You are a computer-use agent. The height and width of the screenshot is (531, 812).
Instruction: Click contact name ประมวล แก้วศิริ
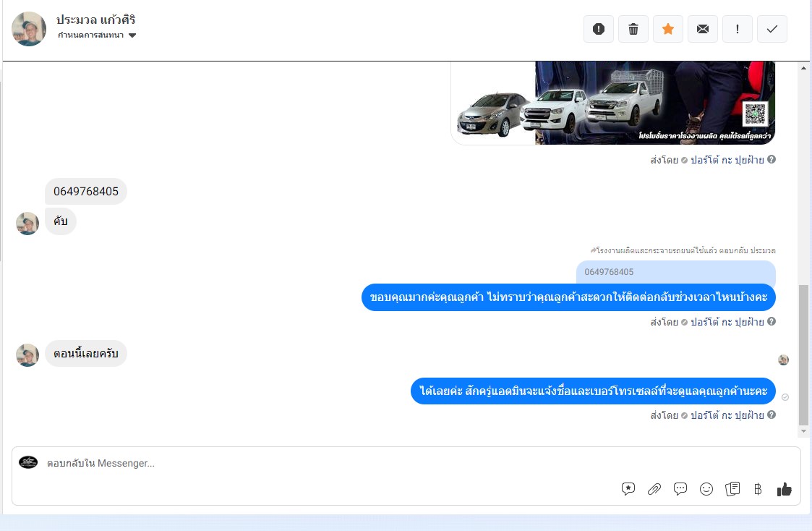(95, 20)
